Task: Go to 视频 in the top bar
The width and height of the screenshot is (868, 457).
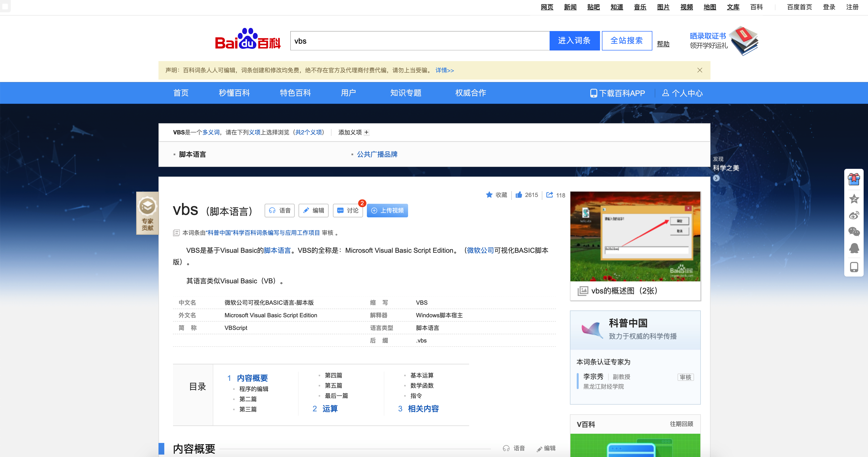Action: tap(687, 7)
